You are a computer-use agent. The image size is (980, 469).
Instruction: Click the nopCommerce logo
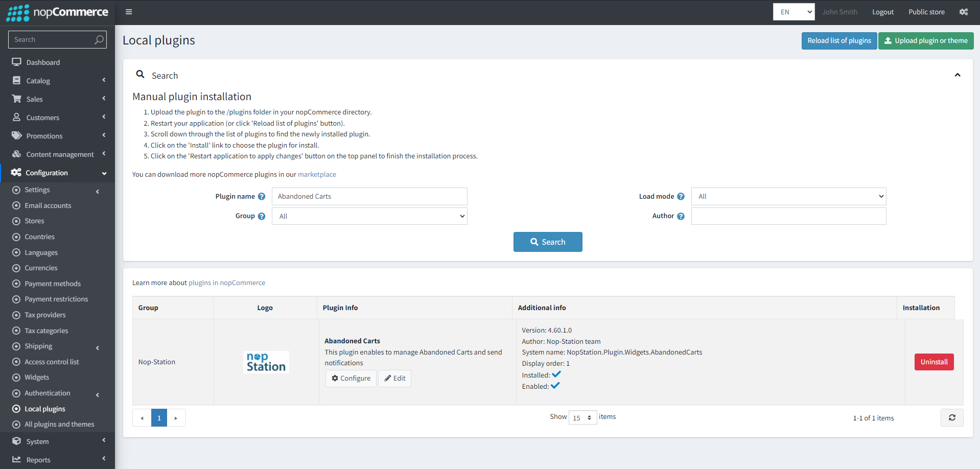57,12
